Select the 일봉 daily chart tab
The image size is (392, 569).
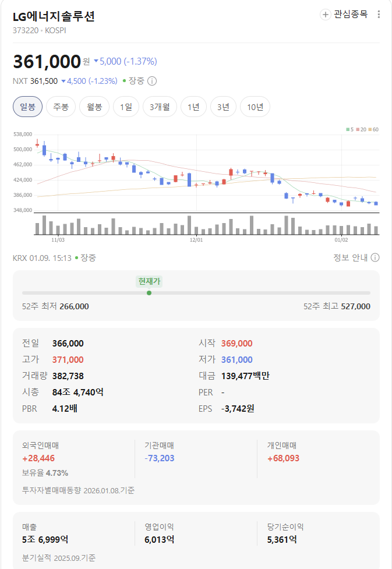27,107
